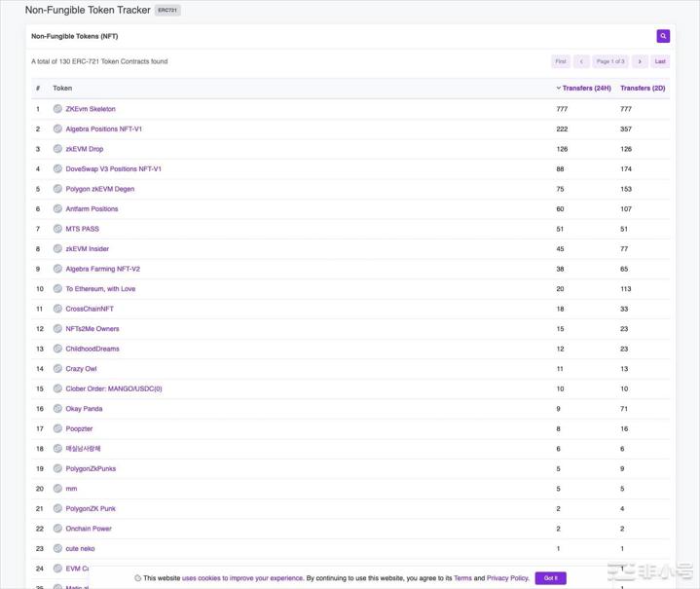Screen dimensions: 700x589
Task: Sort by Transfers (24H) column header
Action: (x=586, y=89)
